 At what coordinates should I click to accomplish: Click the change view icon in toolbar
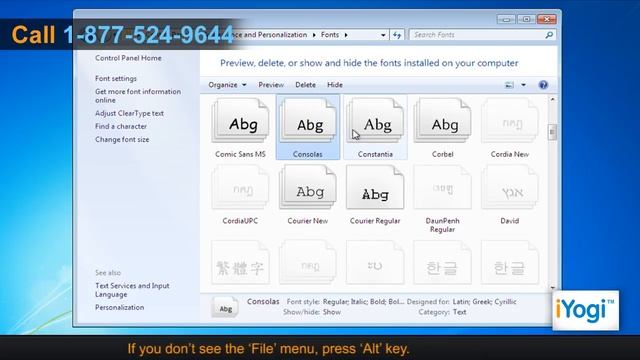coord(509,85)
